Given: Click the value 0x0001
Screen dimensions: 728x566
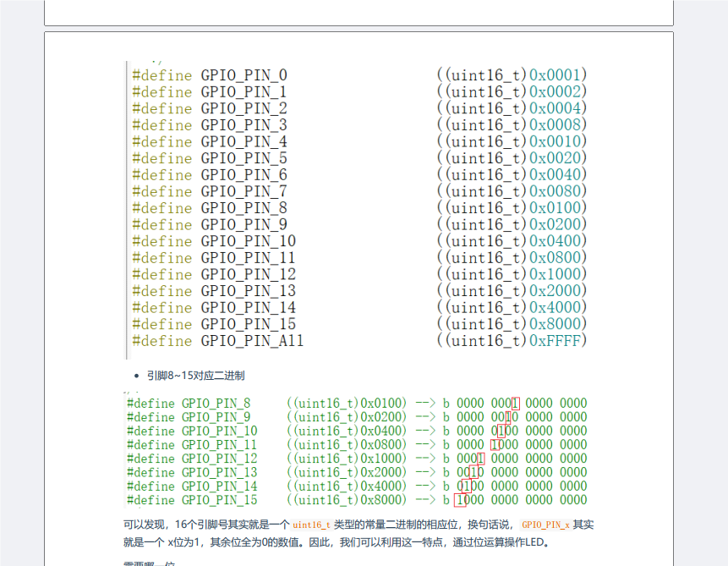Looking at the screenshot, I should [x=555, y=75].
